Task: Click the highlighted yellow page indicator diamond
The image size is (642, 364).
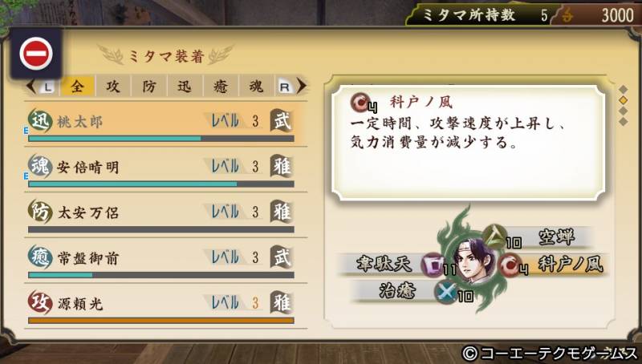Action: pyautogui.click(x=624, y=100)
